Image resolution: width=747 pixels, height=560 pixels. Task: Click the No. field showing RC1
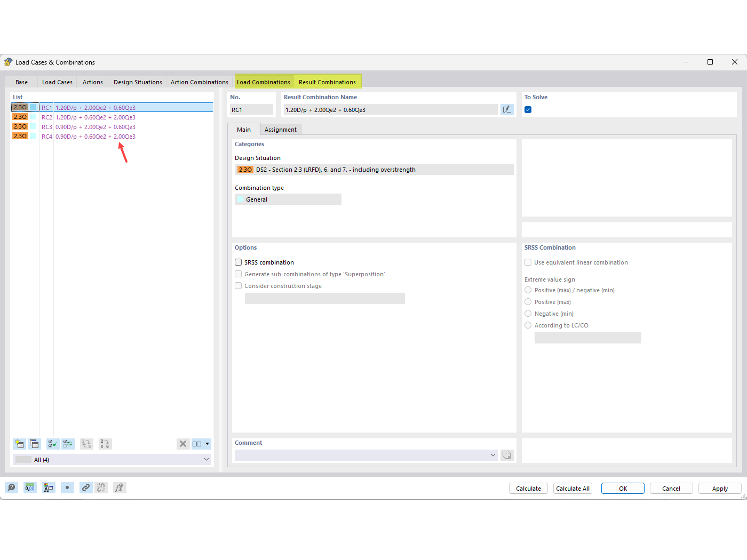[251, 109]
